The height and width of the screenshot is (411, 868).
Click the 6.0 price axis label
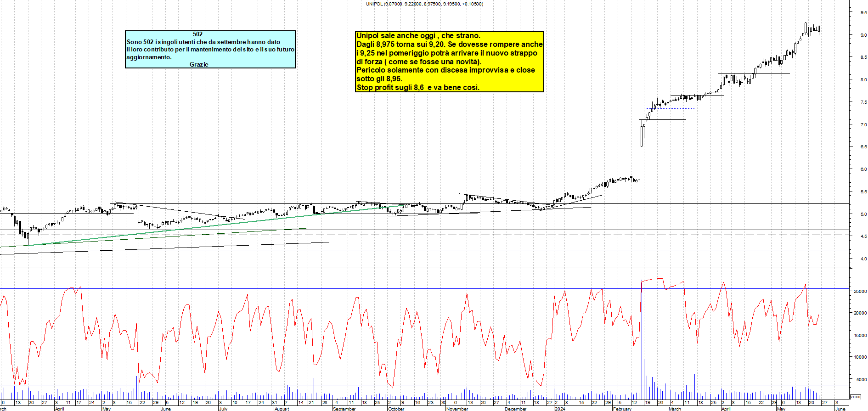click(863, 169)
